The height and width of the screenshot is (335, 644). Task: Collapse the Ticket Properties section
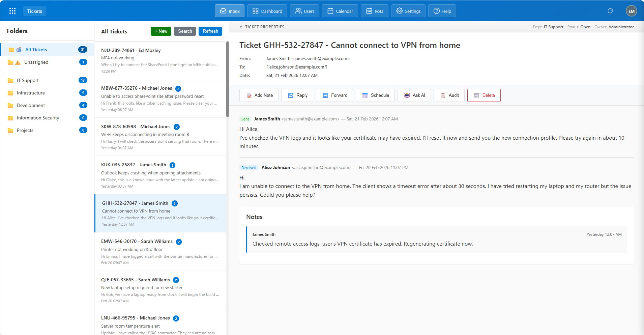point(241,27)
